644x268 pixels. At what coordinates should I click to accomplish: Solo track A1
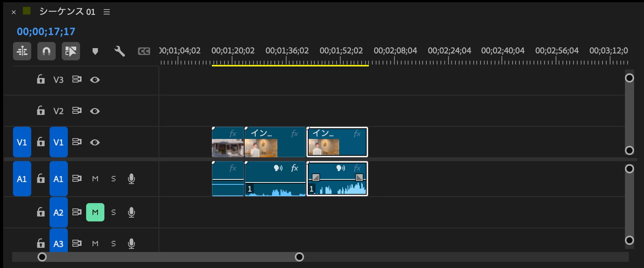pos(114,179)
